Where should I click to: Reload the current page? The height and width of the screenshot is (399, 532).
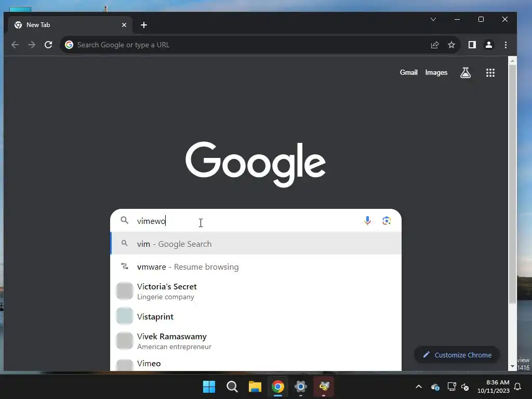(x=48, y=45)
